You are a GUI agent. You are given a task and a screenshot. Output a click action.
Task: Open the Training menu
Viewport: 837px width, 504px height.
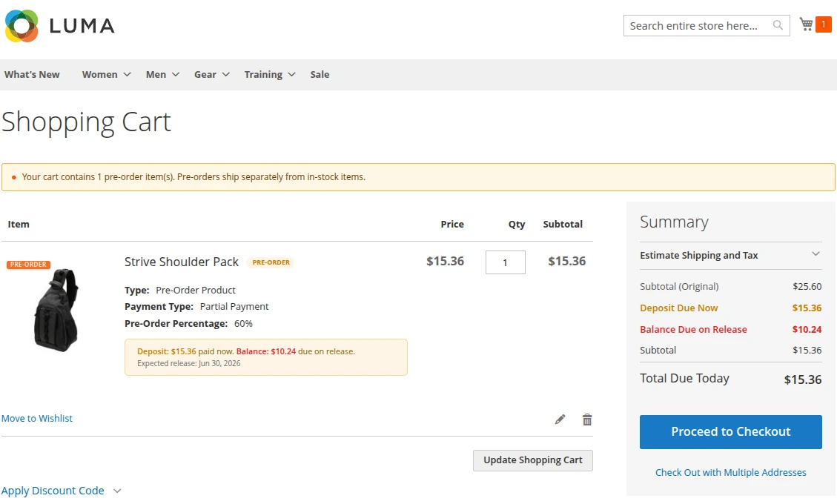(263, 75)
